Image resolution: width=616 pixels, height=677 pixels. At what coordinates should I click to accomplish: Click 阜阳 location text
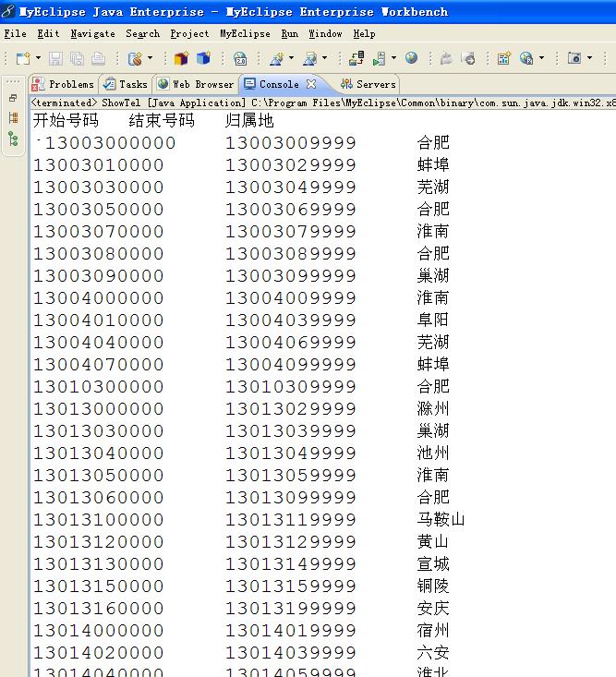pos(433,320)
